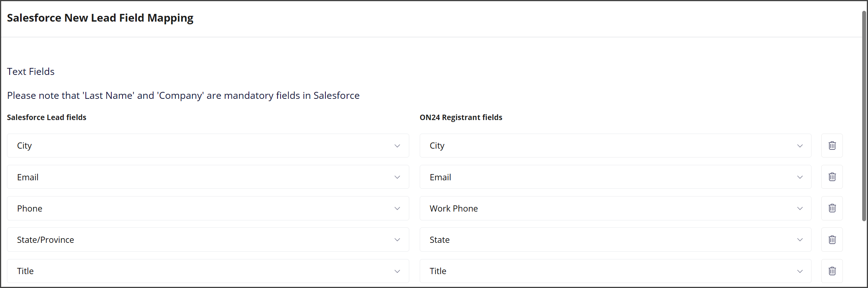Click the vertical scrollbar on the right
Screen dimensions: 868x288
click(x=864, y=116)
